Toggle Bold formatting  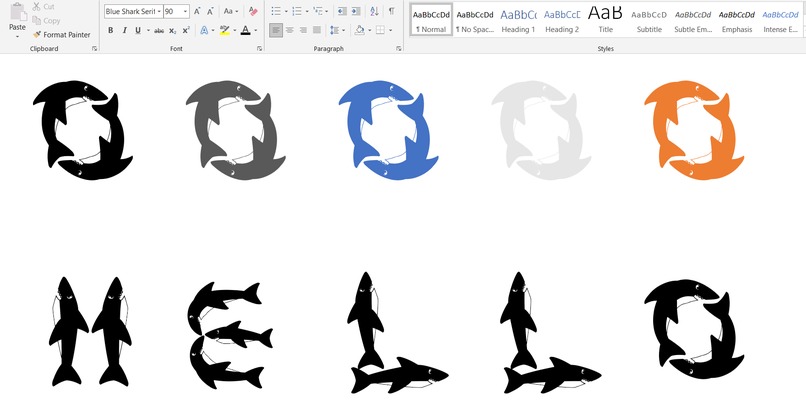[111, 31]
